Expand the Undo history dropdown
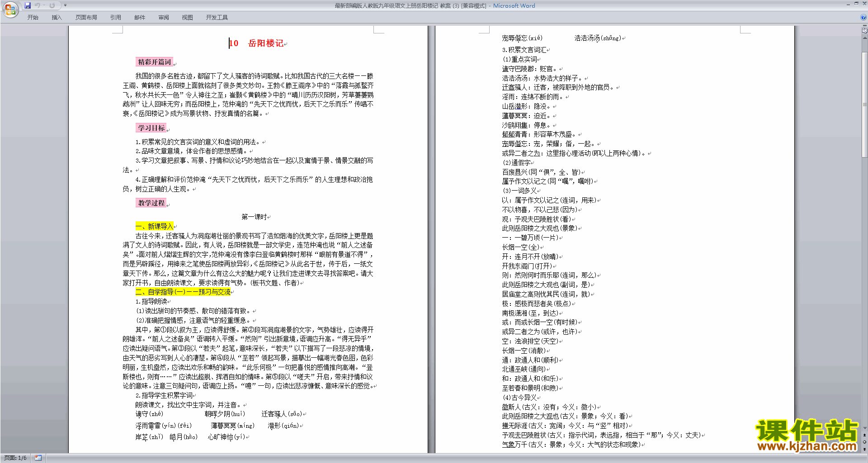 click(x=44, y=5)
